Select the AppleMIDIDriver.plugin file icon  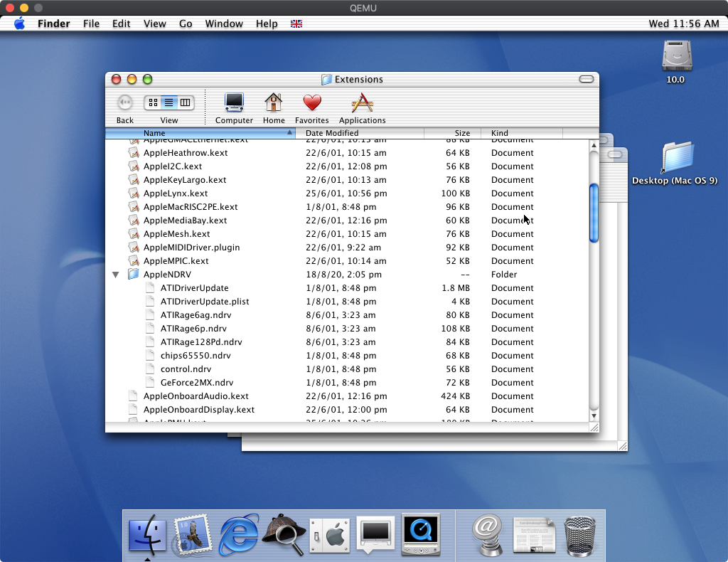point(134,247)
